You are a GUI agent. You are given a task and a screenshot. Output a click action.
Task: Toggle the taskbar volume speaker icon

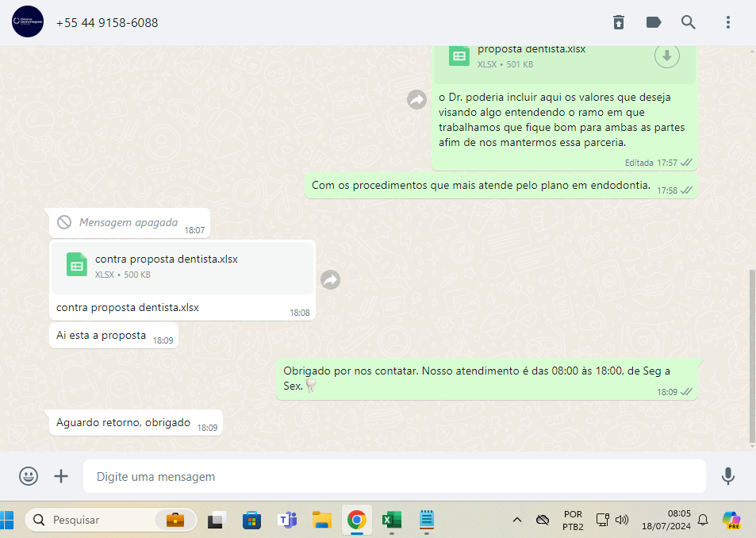[622, 520]
